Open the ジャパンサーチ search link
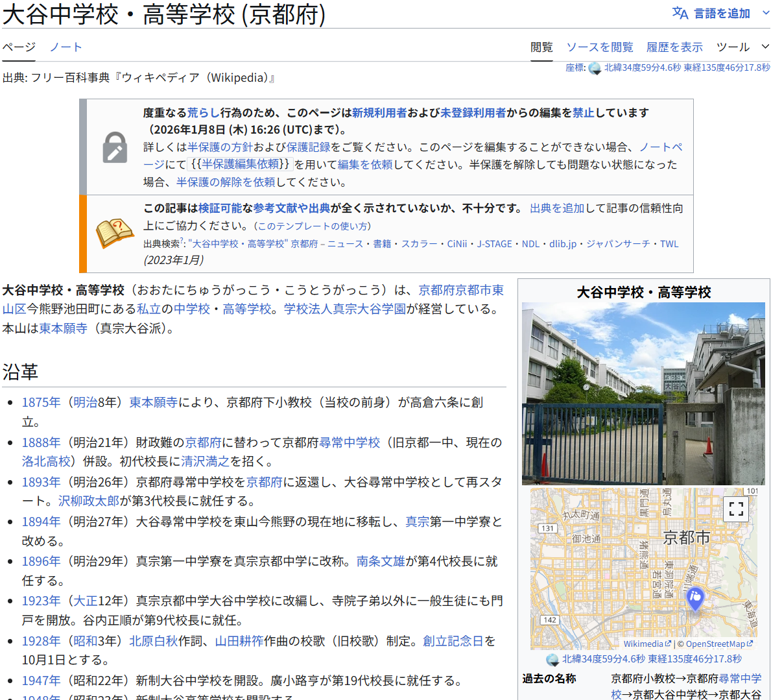Viewport: 771px width, 700px height. pyautogui.click(x=618, y=244)
